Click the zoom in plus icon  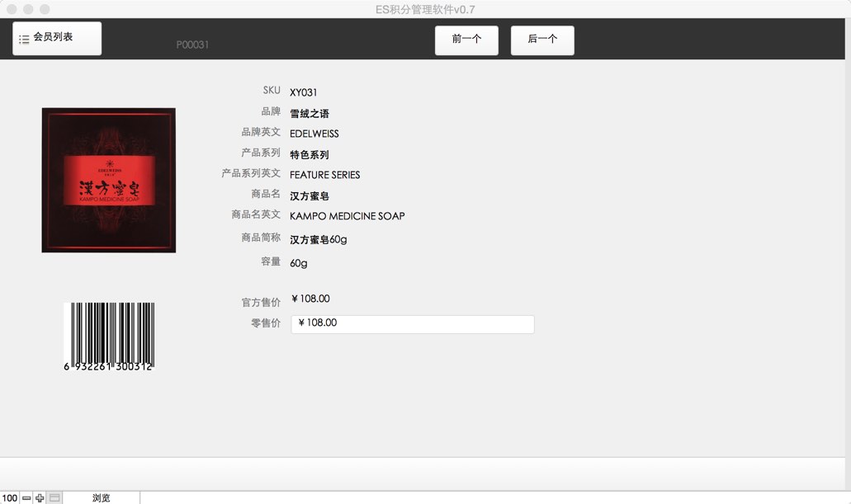click(40, 497)
